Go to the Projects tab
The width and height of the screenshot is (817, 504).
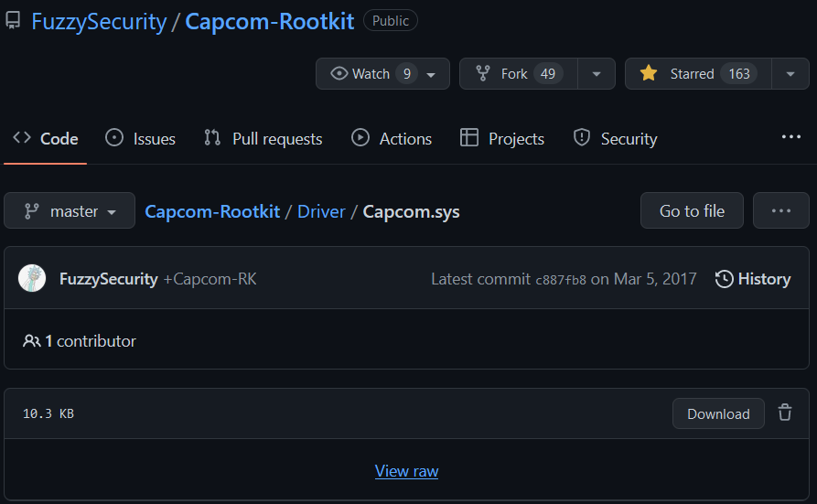(502, 139)
